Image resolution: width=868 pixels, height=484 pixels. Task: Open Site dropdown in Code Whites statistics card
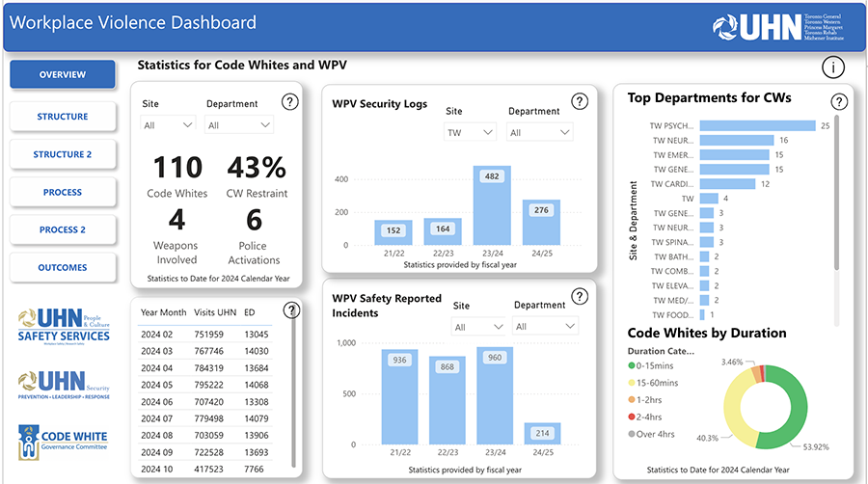point(169,125)
